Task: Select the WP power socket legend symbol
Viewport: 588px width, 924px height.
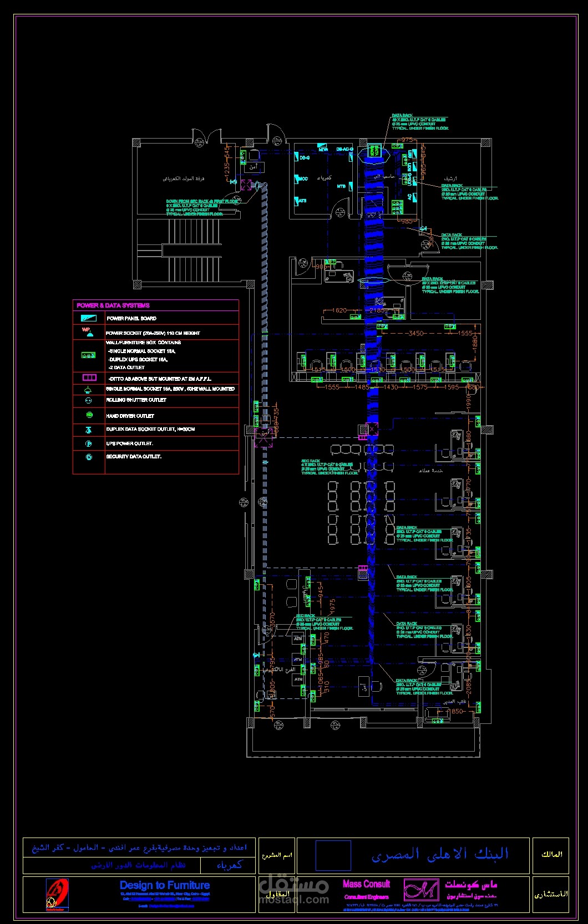Action: [x=88, y=331]
